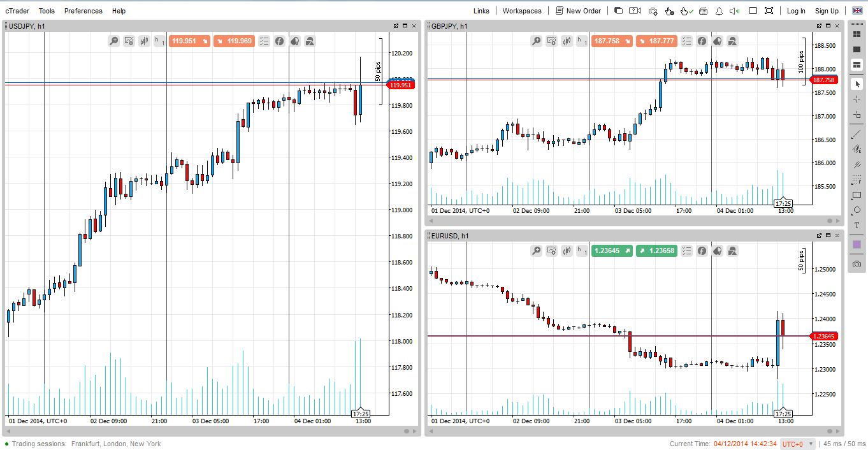This screenshot has width=868, height=450.
Task: Open the cTrader menu
Action: (x=17, y=11)
